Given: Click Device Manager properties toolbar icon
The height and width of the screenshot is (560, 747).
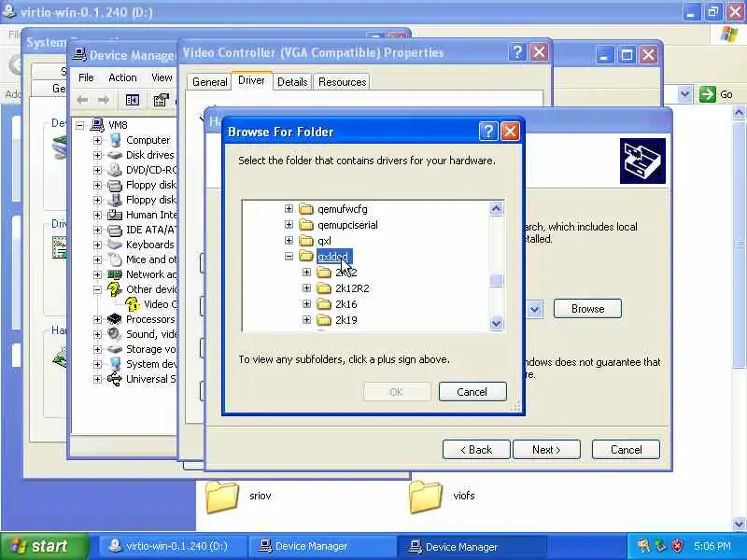Looking at the screenshot, I should (161, 100).
